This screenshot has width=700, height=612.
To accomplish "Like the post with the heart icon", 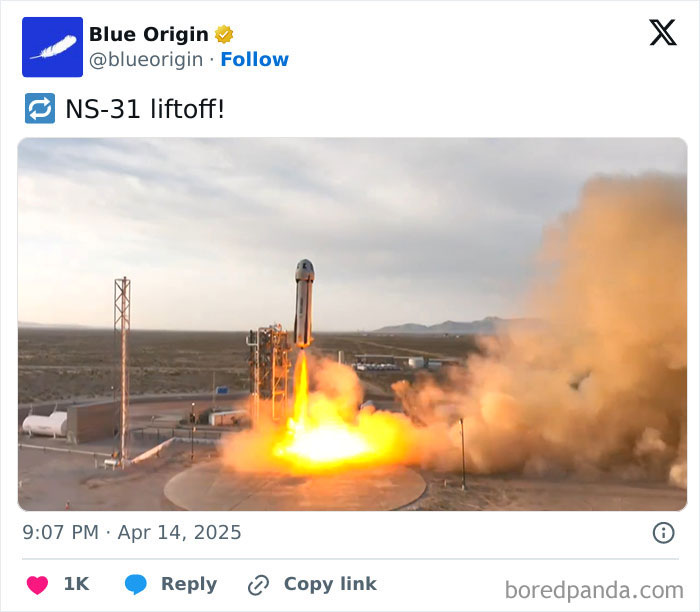I will [37, 585].
